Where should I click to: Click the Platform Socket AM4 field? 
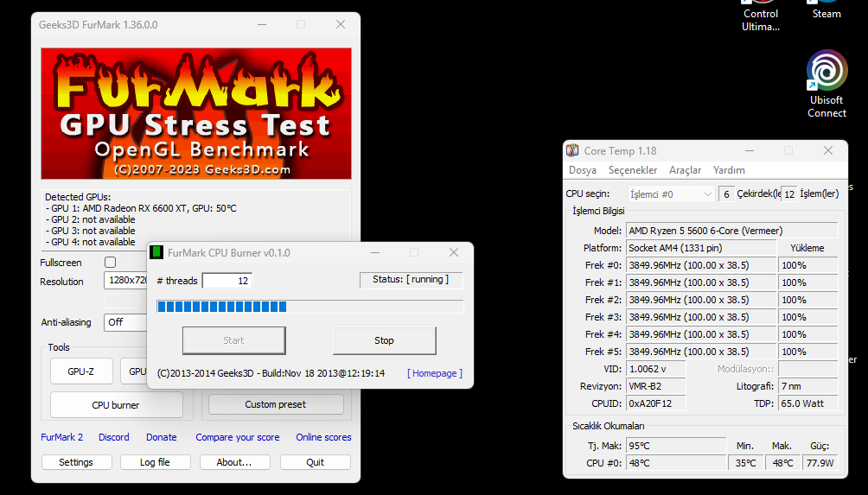click(x=701, y=248)
